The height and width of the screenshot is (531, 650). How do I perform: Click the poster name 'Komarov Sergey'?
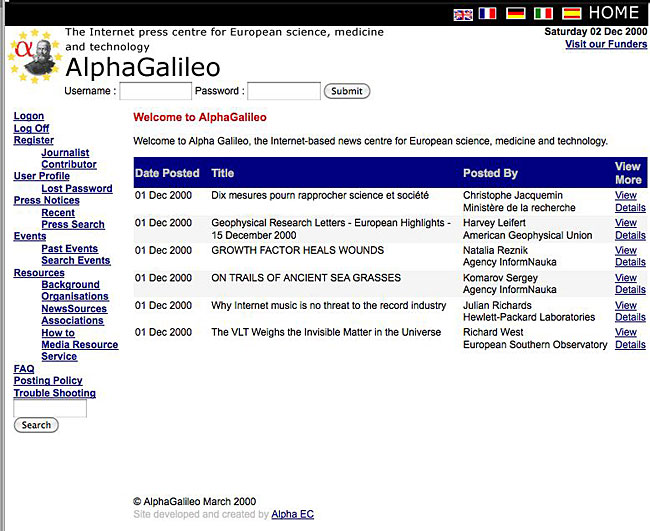point(500,278)
